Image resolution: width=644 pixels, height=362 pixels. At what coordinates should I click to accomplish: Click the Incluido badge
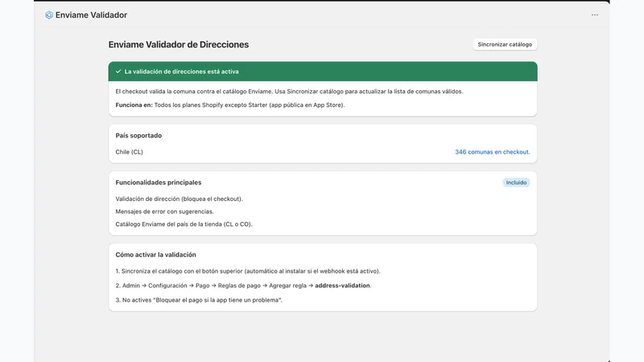click(516, 183)
